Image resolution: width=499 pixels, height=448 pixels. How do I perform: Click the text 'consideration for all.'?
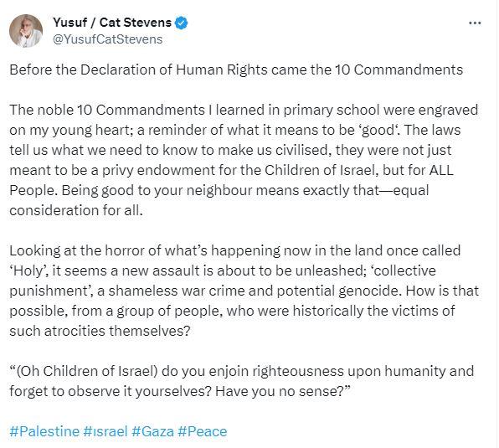76,210
